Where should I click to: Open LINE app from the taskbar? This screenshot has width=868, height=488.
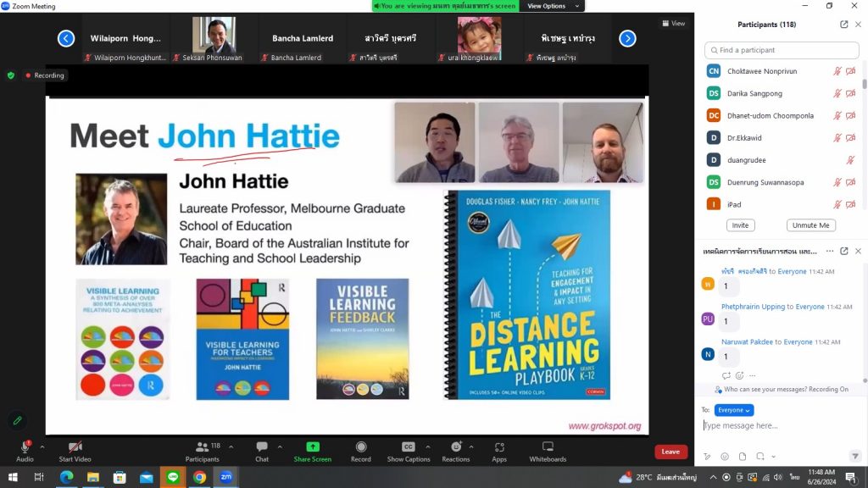pos(172,477)
